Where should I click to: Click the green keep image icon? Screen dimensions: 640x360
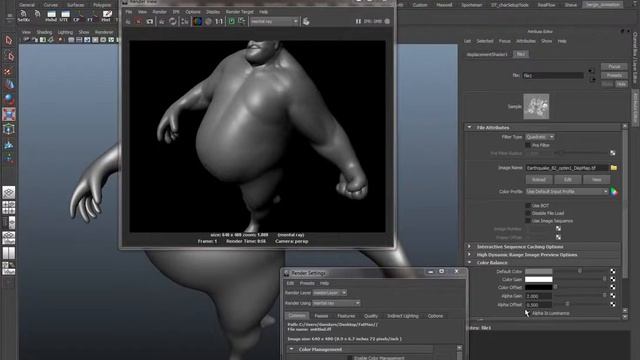[231, 21]
